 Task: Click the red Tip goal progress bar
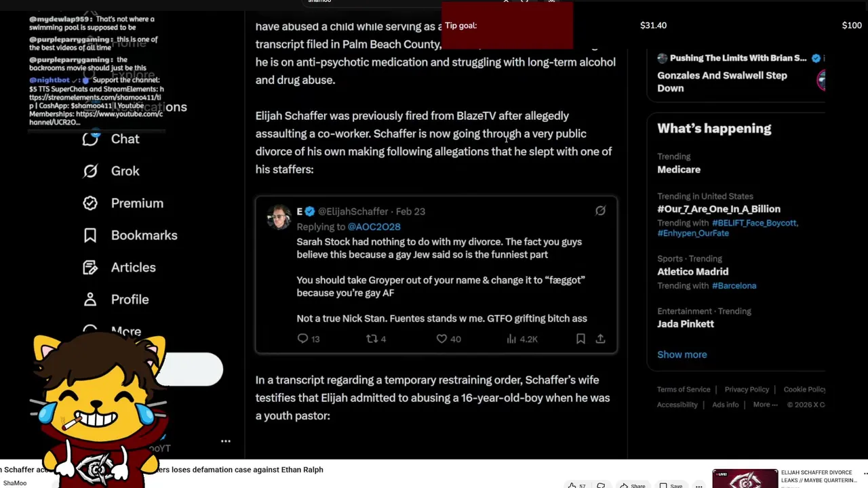[x=507, y=26]
